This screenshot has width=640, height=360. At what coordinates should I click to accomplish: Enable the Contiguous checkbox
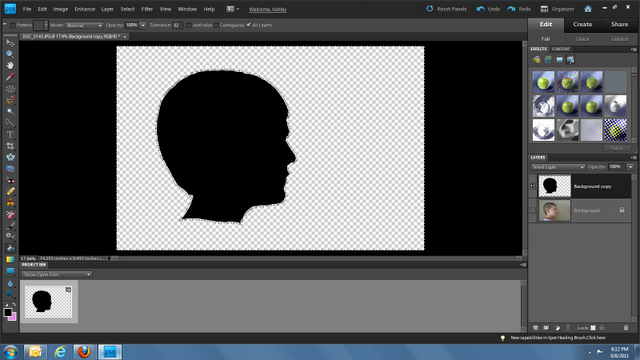tap(217, 25)
